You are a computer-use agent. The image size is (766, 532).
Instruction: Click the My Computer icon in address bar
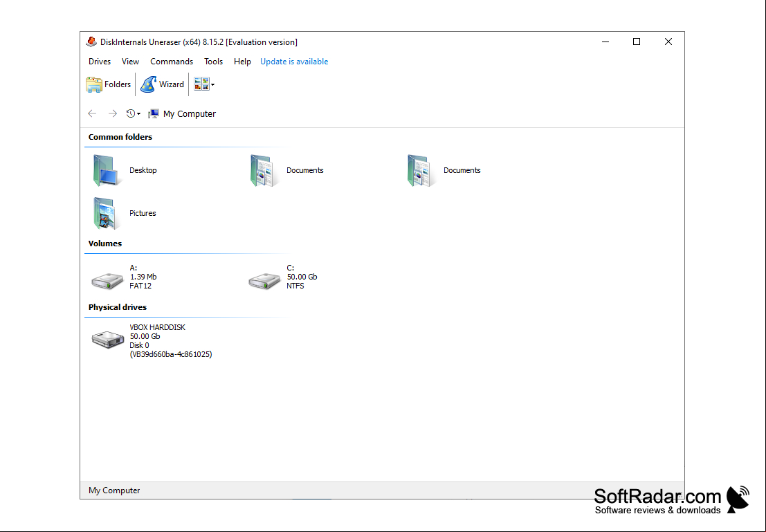154,114
